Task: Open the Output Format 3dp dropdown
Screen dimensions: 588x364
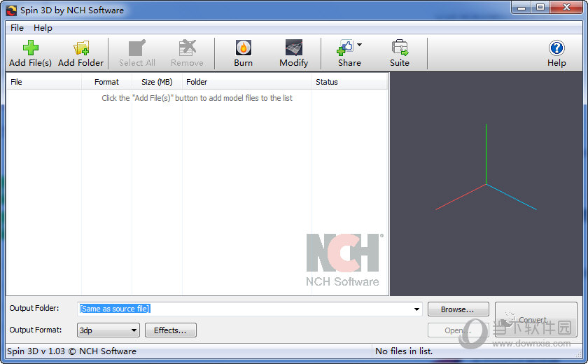Action: (x=108, y=330)
